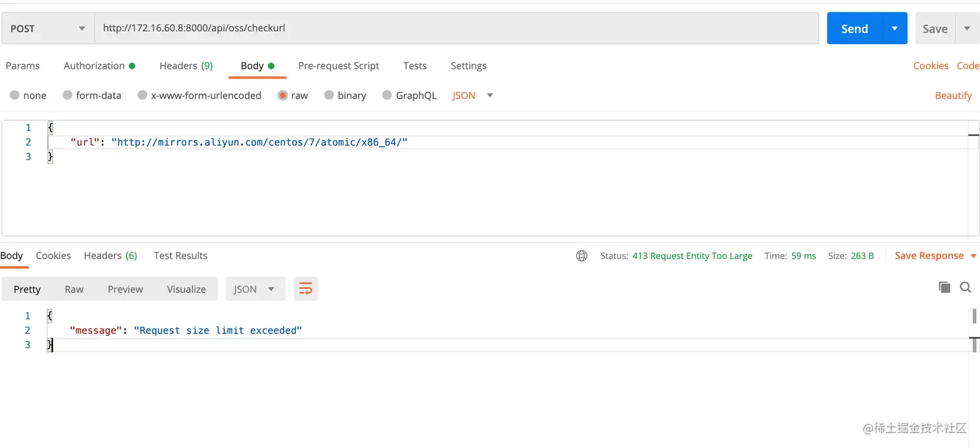Switch to the Params tab
This screenshot has width=980, height=448.
[23, 65]
